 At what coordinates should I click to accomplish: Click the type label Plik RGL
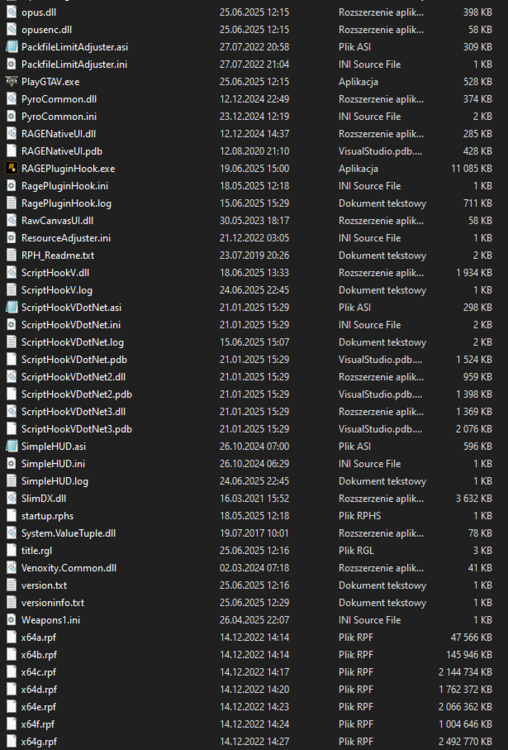(x=356, y=551)
